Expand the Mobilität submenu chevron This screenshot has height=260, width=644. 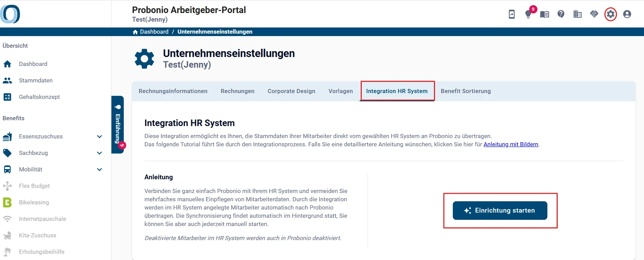point(99,169)
